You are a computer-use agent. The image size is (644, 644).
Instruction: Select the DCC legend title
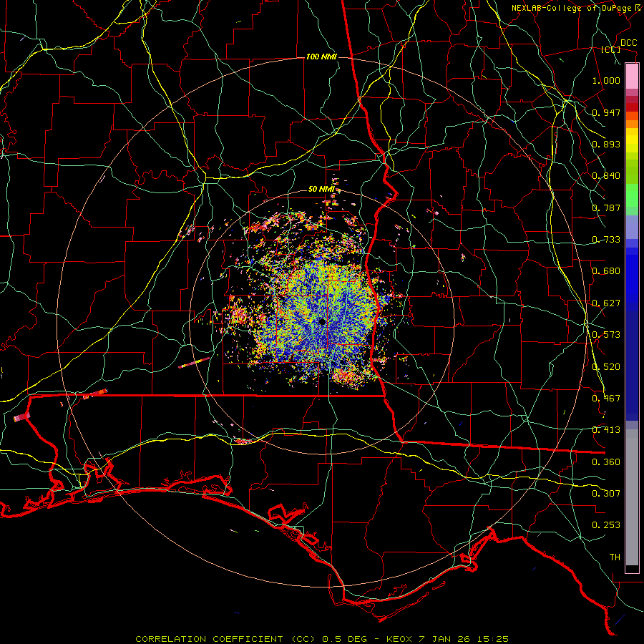coord(628,43)
